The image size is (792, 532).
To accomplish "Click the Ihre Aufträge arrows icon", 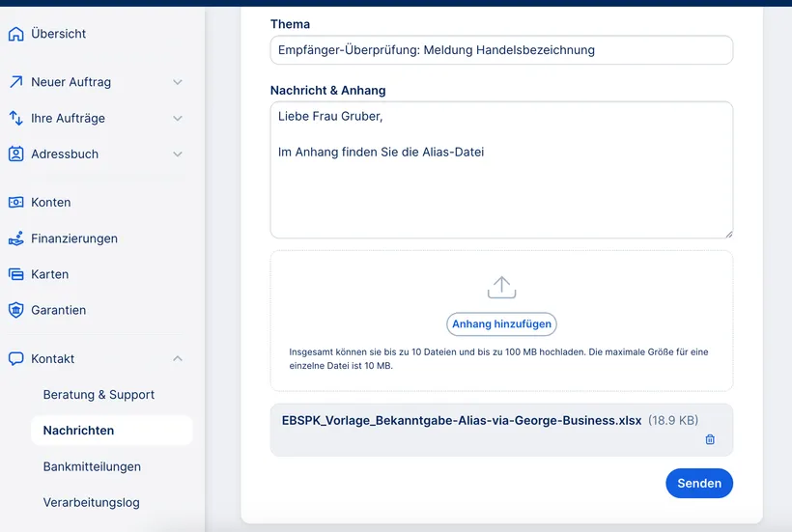I will 15,118.
